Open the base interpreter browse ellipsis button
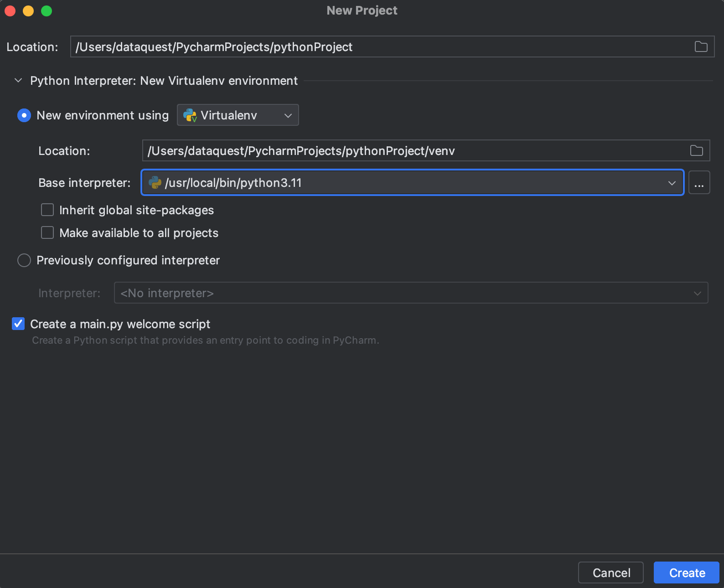The width and height of the screenshot is (724, 588). click(x=699, y=183)
